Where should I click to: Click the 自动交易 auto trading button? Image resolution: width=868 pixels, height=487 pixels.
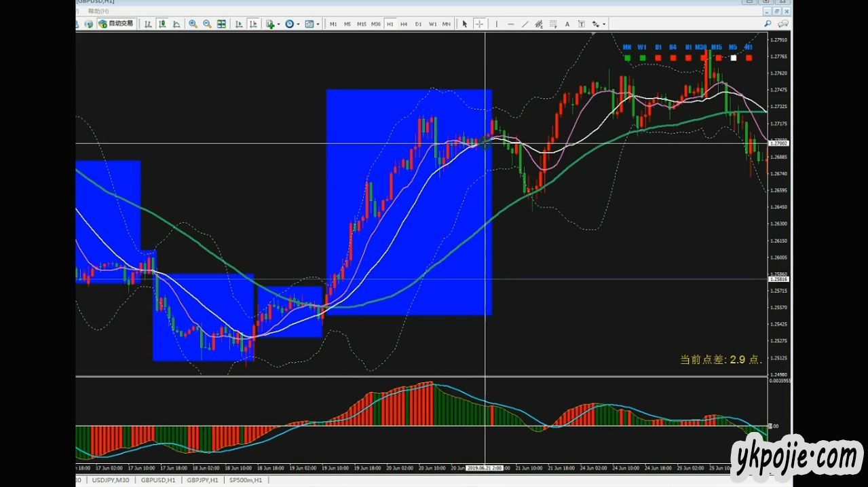(x=116, y=24)
